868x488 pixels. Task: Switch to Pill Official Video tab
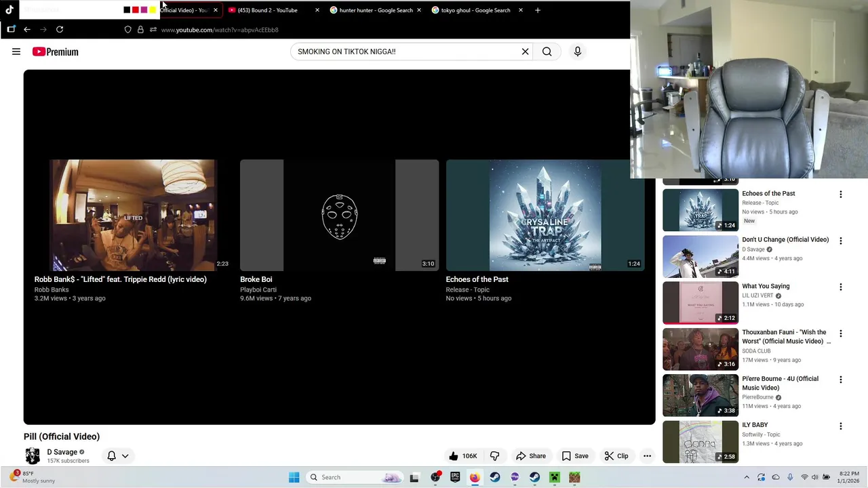click(x=183, y=10)
